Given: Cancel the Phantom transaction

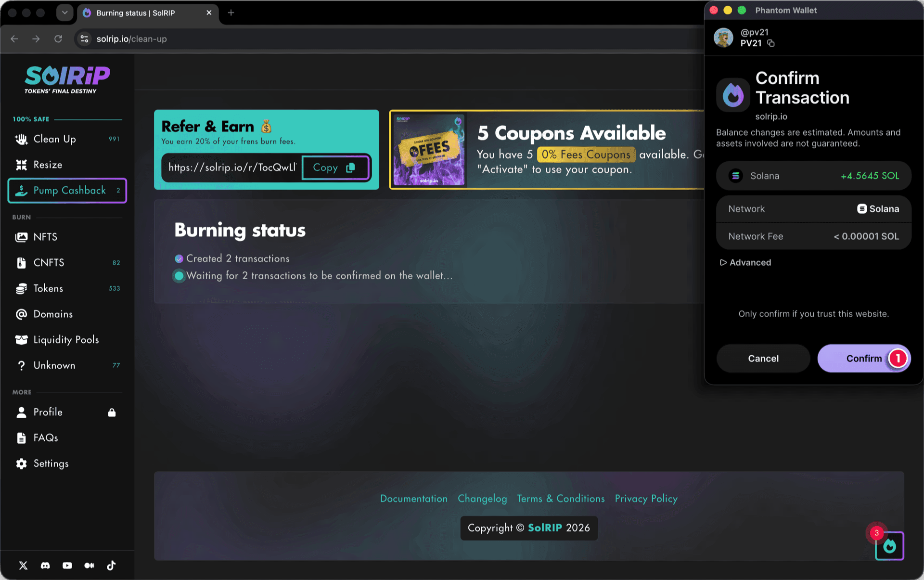Looking at the screenshot, I should coord(763,359).
